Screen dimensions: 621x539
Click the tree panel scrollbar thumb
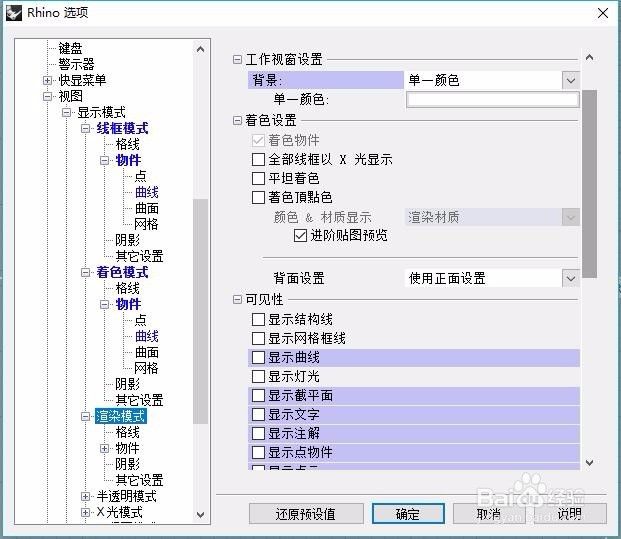pos(200,311)
